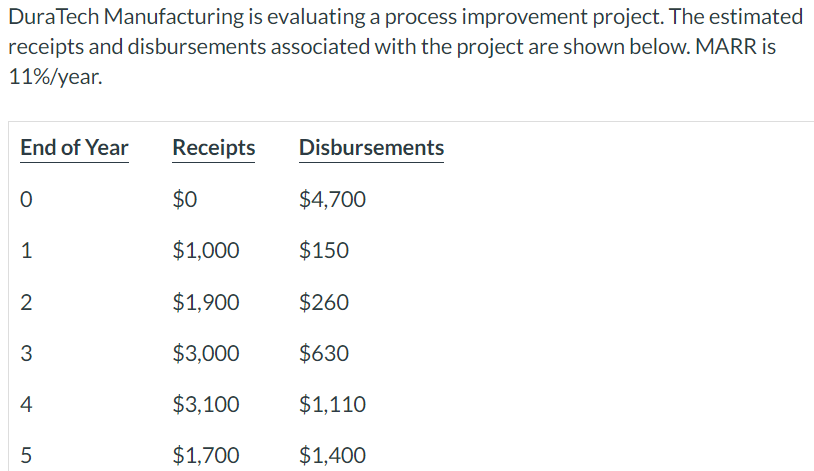The height and width of the screenshot is (471, 814).
Task: Select the $4,700 disbursement value
Action: 332,199
